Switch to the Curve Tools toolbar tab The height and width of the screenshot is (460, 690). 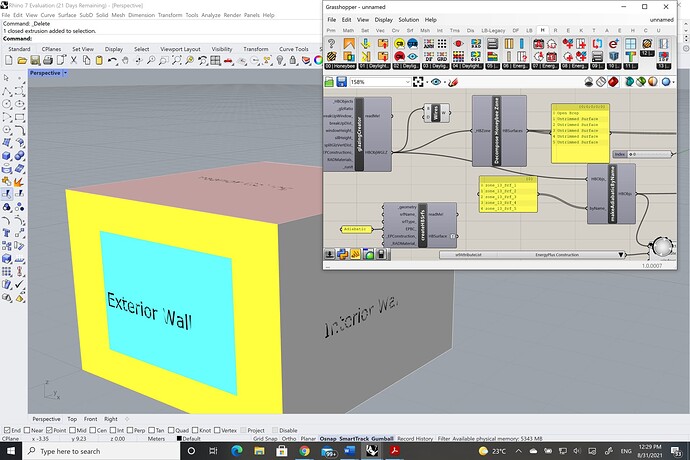(x=294, y=49)
